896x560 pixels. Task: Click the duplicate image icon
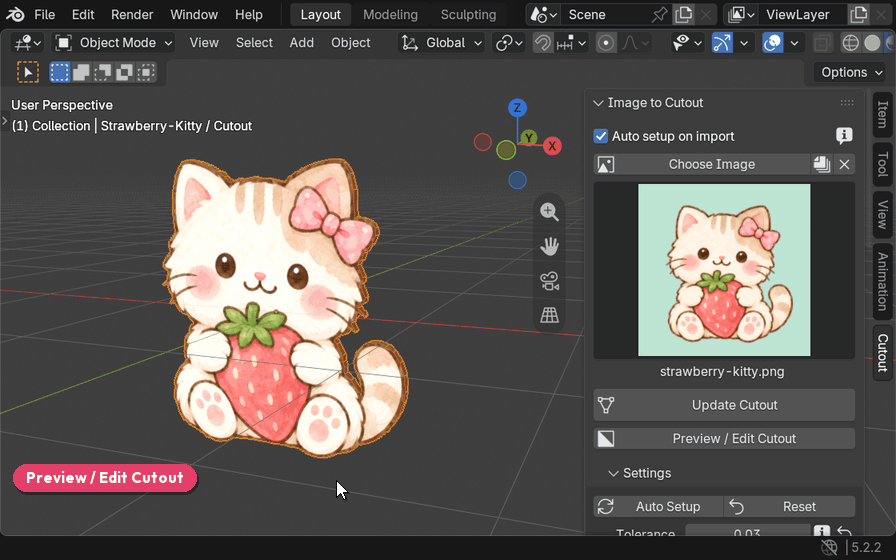click(822, 165)
